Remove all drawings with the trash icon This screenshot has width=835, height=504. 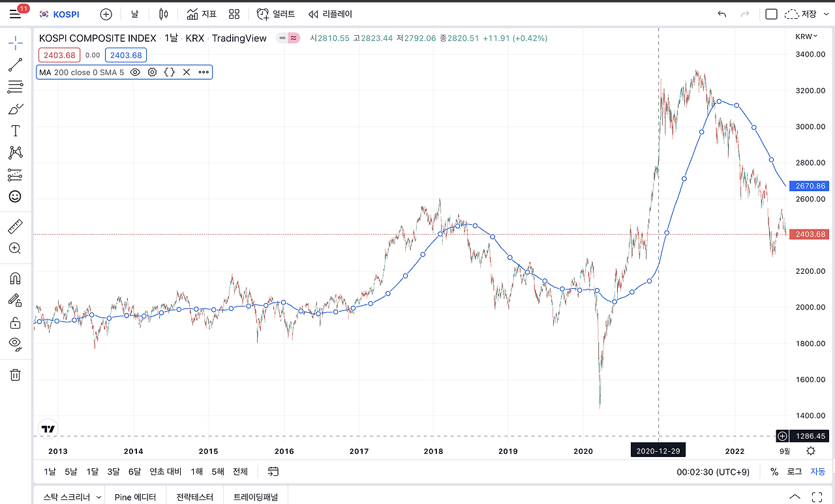16,374
